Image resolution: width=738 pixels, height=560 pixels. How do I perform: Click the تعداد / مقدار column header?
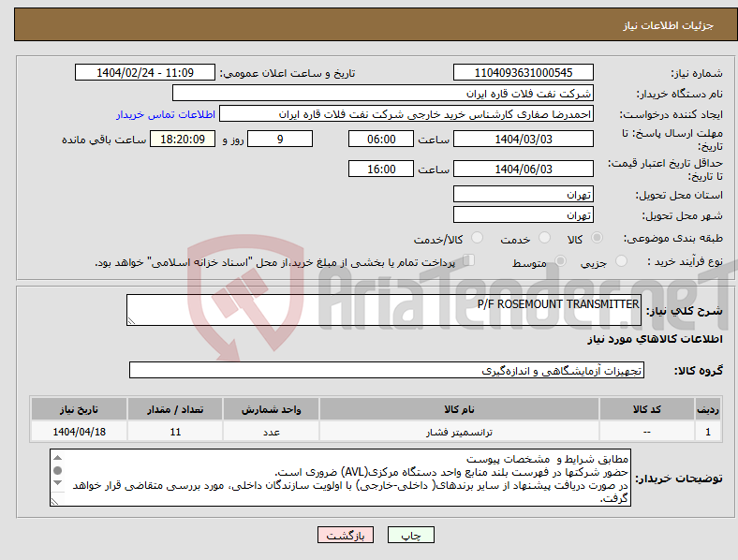pyautogui.click(x=175, y=409)
